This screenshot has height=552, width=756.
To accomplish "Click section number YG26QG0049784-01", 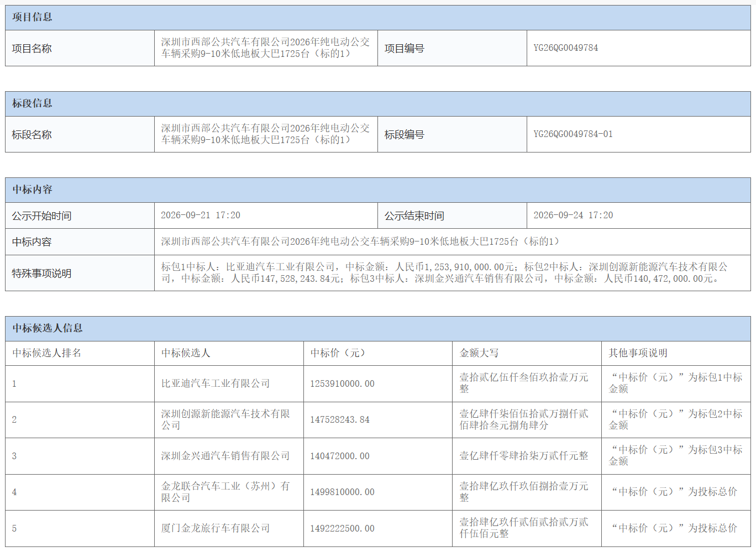I will point(573,134).
